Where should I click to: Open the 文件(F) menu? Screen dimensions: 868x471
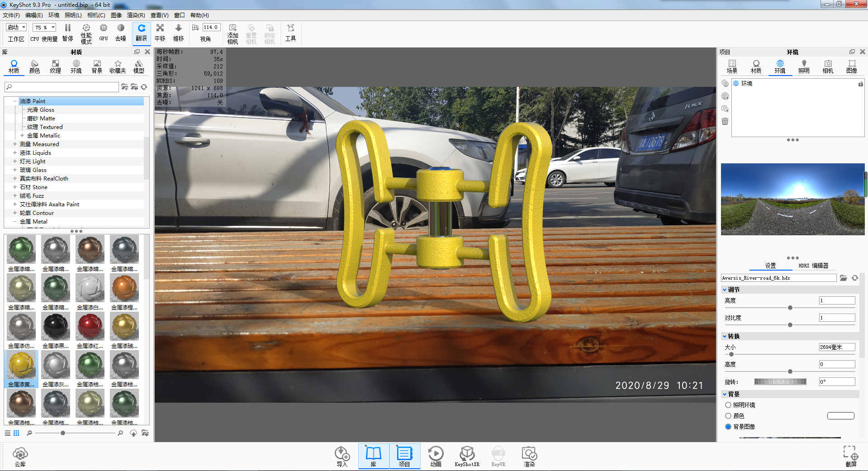[11, 15]
